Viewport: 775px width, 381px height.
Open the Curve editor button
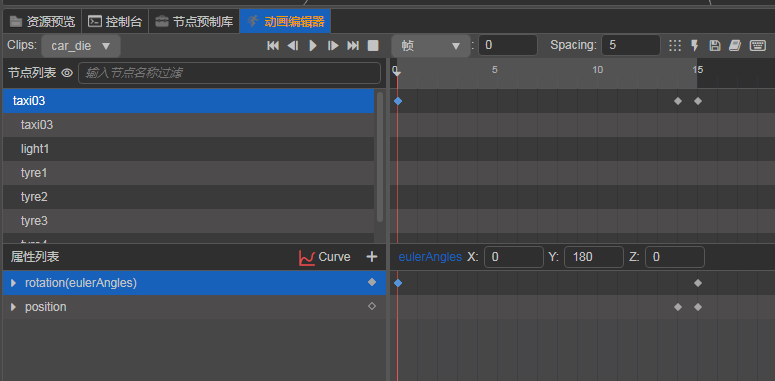pyautogui.click(x=325, y=257)
